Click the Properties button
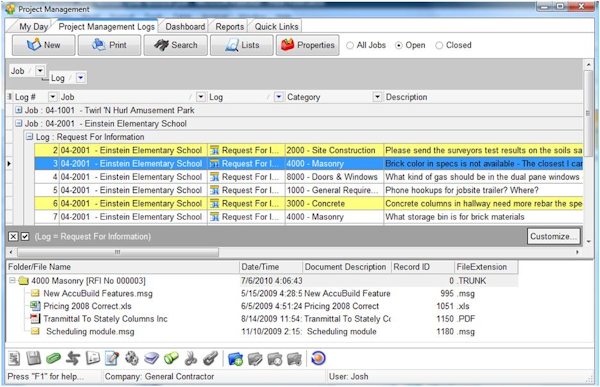 point(308,45)
